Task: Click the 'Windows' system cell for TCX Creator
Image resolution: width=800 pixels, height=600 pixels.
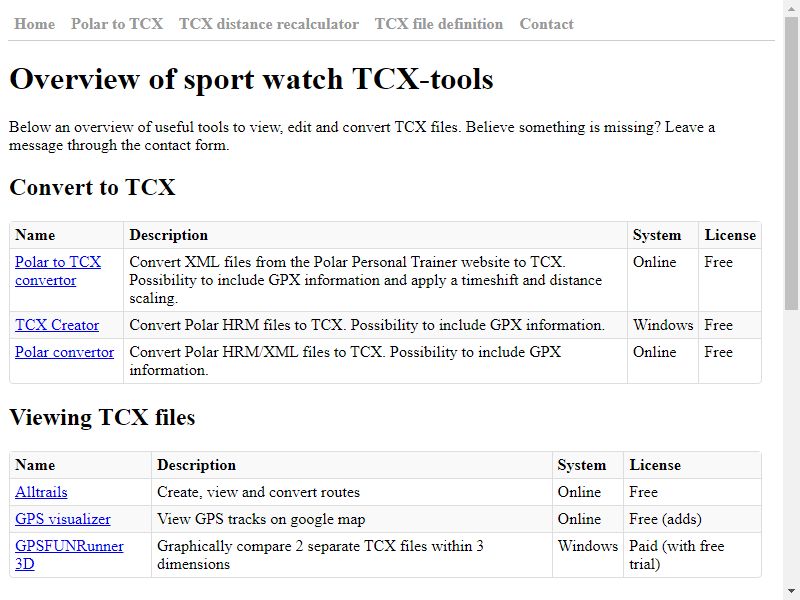Action: pos(663,325)
